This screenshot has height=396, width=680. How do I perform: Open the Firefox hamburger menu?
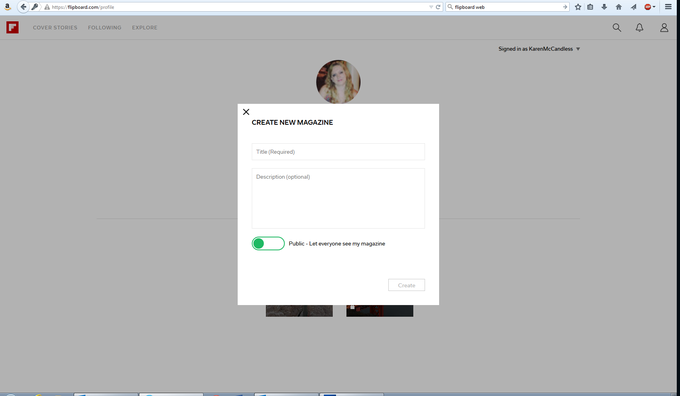tap(668, 7)
